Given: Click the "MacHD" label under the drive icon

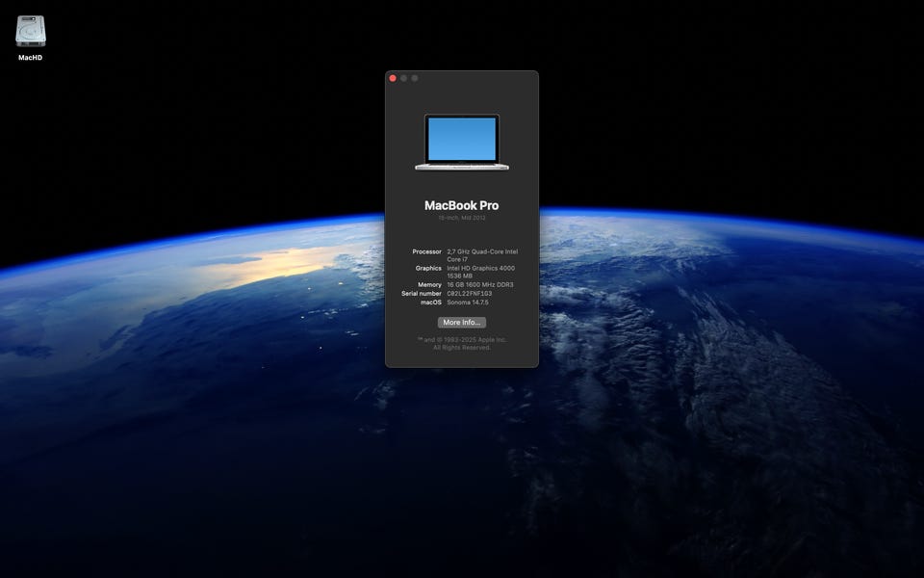Looking at the screenshot, I should tap(30, 58).
